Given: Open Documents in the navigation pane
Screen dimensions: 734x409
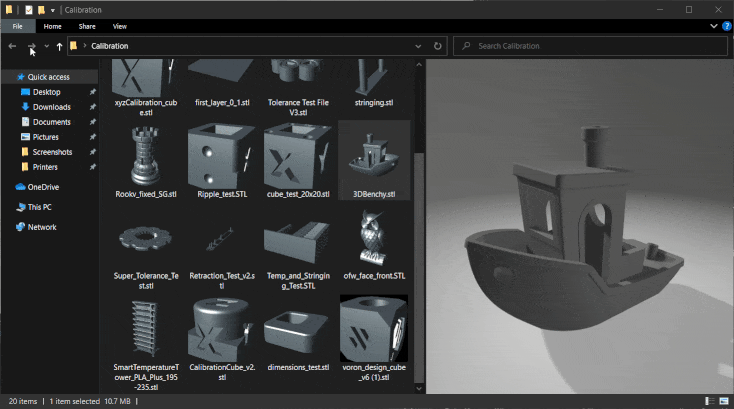Looking at the screenshot, I should 51,122.
